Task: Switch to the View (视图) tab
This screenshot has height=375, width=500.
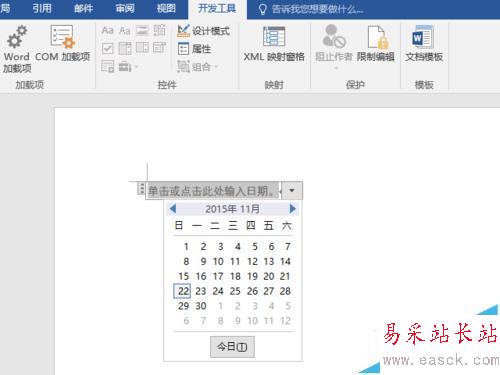Action: (166, 8)
